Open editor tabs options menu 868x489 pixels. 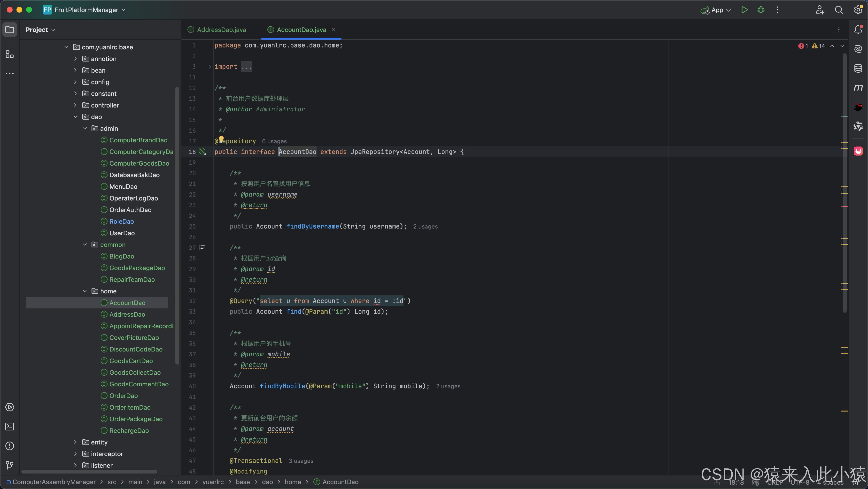point(839,30)
